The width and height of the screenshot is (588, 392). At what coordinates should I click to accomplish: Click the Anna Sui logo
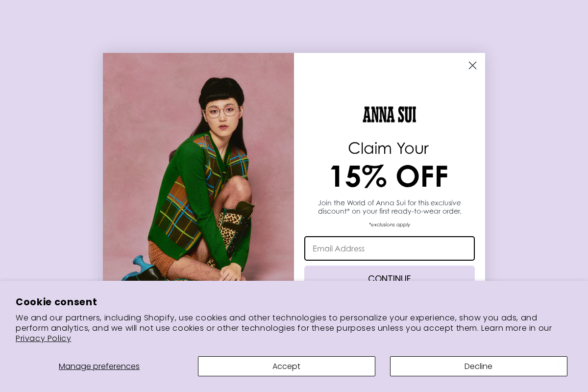pos(389,115)
